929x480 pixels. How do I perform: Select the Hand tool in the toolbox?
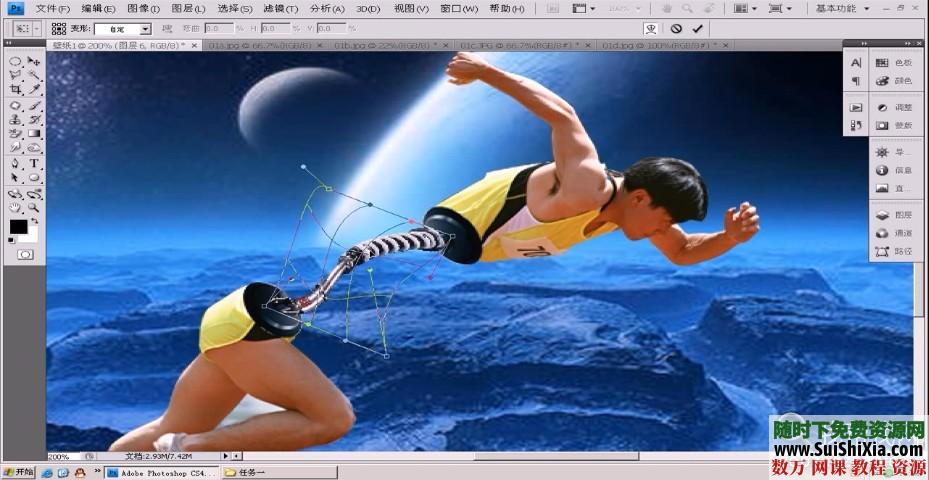[15, 207]
